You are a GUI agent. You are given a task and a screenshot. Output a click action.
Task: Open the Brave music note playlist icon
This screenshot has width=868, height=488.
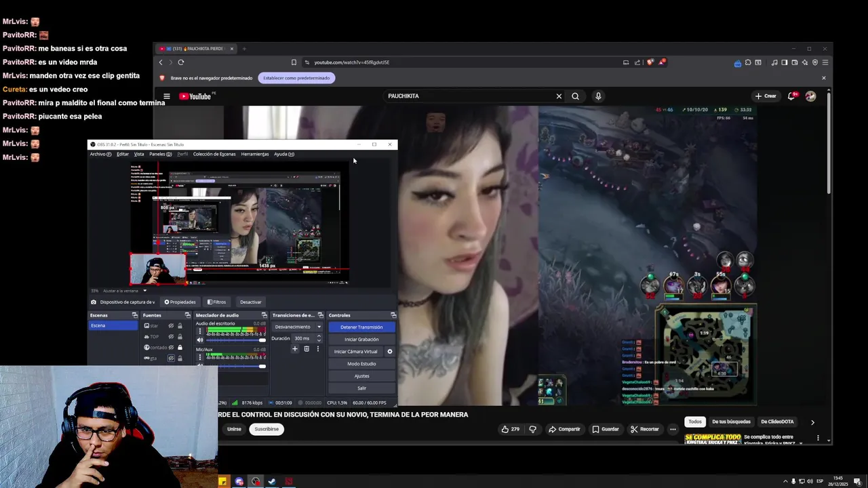click(x=774, y=62)
